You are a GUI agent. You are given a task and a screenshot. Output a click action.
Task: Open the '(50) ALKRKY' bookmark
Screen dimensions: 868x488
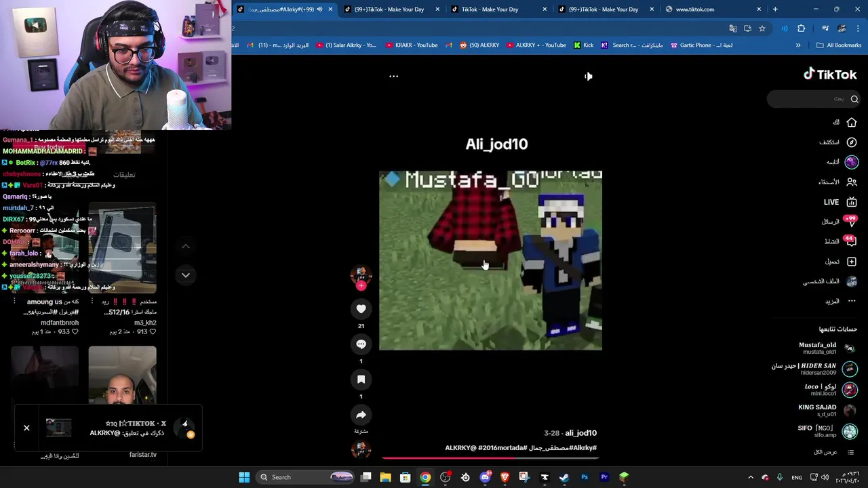coord(479,45)
